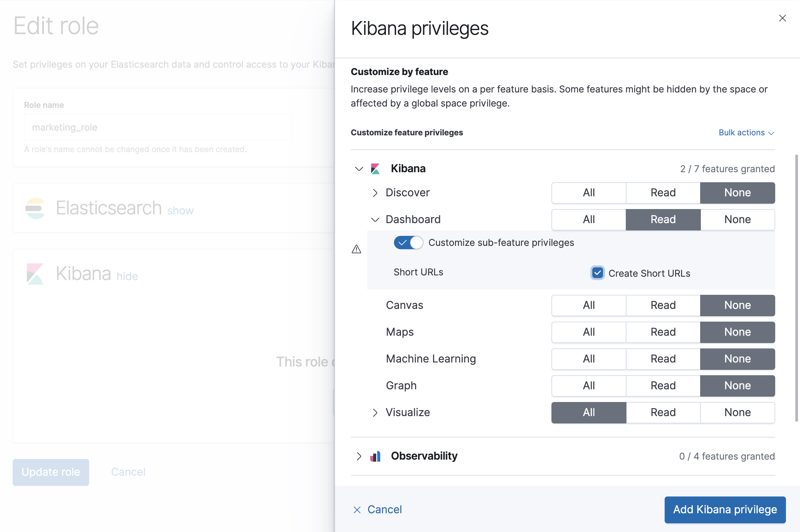Hide the Kibana privileges section

127,276
